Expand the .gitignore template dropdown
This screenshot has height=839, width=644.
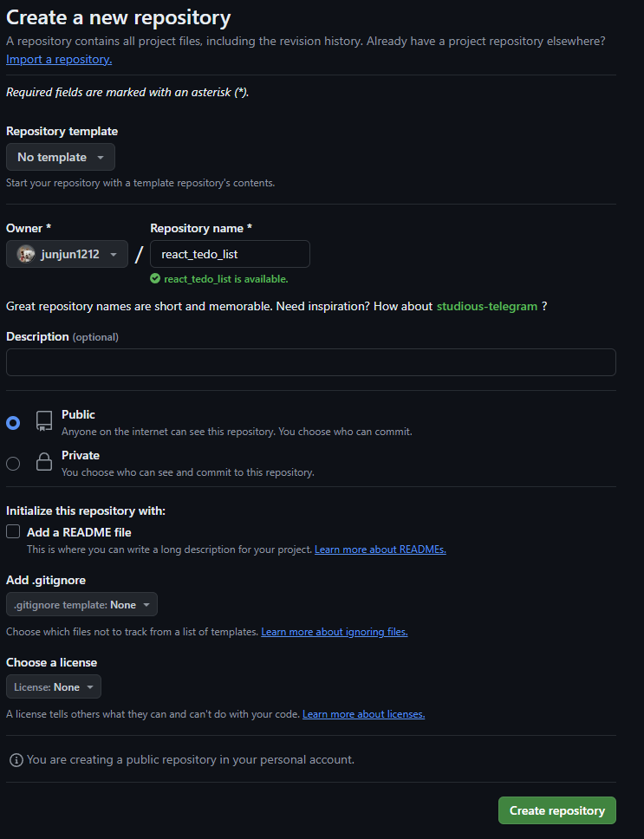click(x=81, y=605)
